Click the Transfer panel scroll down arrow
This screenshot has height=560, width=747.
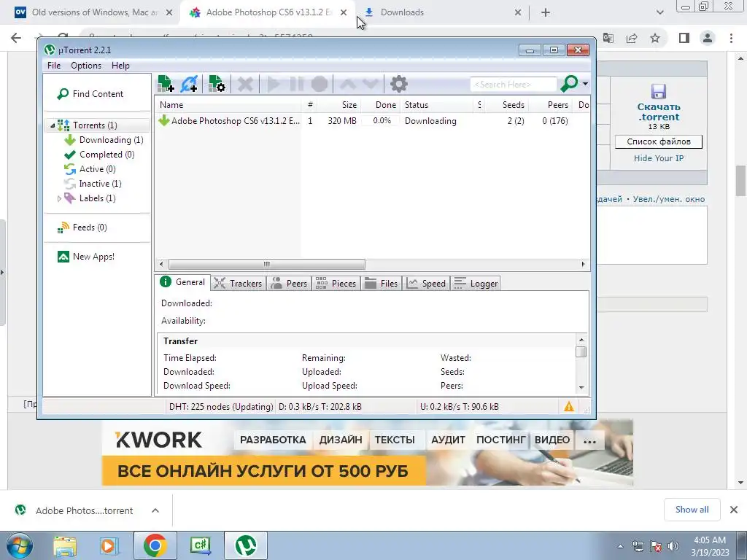581,387
